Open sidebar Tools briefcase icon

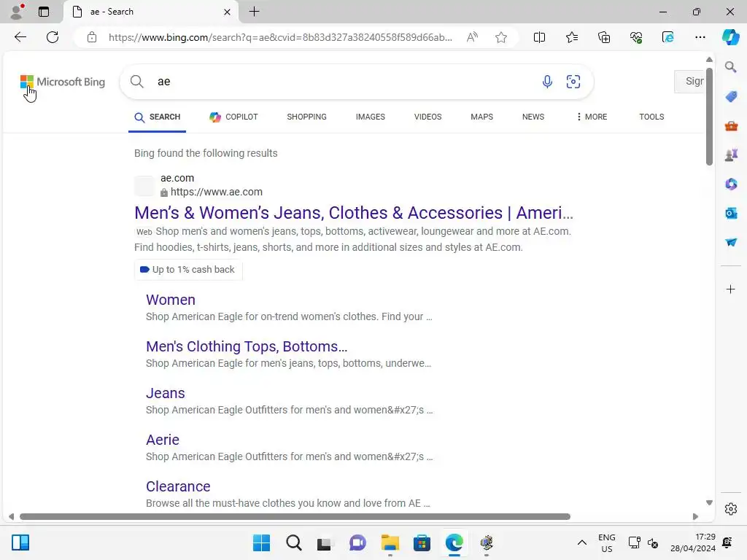click(731, 126)
